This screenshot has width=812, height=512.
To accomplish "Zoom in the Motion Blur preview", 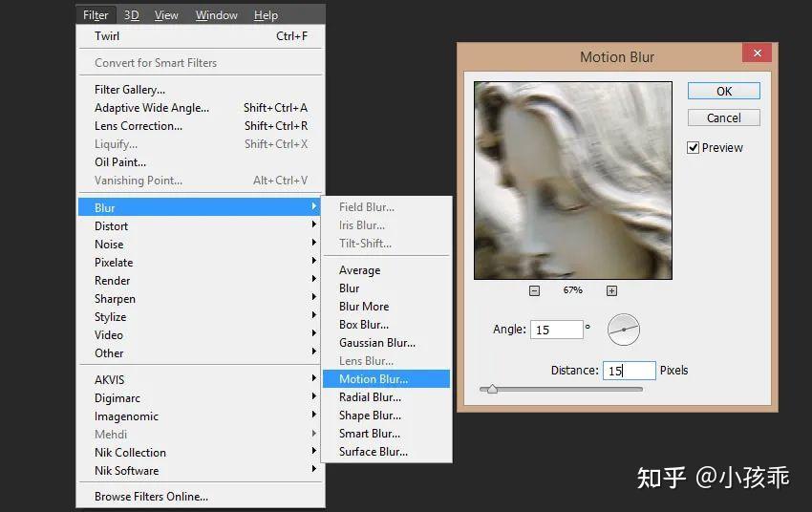I will pos(611,291).
